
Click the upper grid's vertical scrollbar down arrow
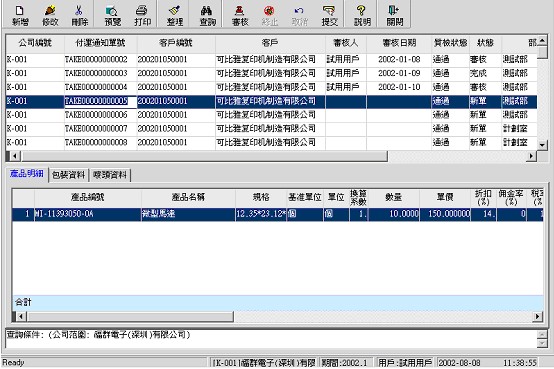point(542,145)
